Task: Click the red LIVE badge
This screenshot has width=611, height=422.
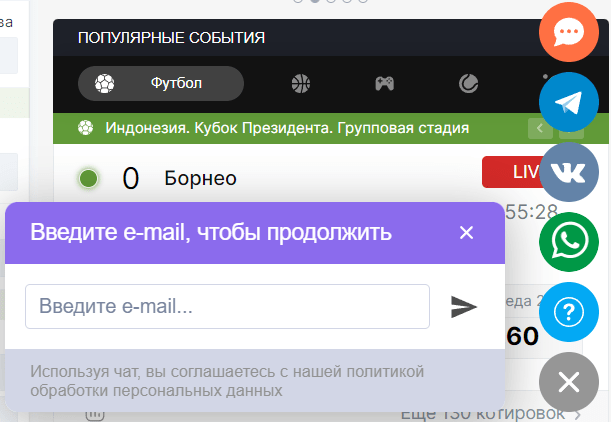Action: (512, 172)
